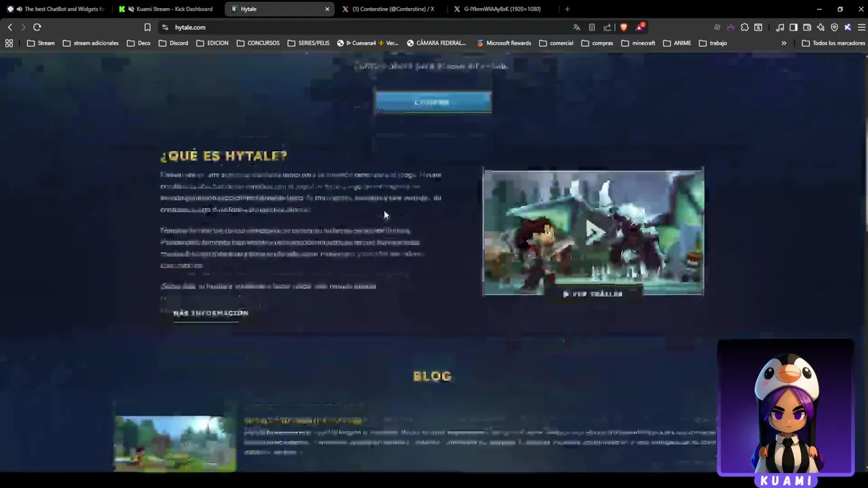Click the blue buy button on Hytale page
Screen dimensions: 868x488
point(433,102)
